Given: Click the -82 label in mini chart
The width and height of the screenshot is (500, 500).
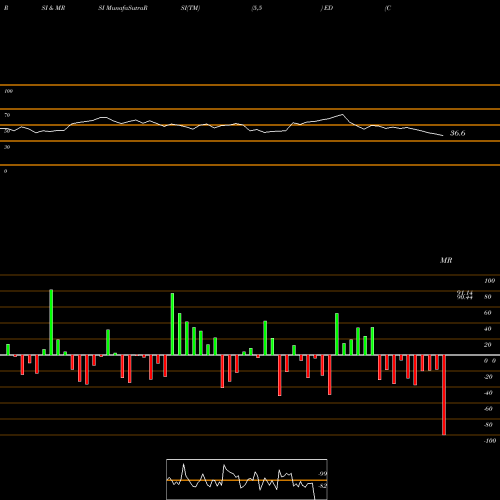Looking at the screenshot, I should (x=322, y=486).
